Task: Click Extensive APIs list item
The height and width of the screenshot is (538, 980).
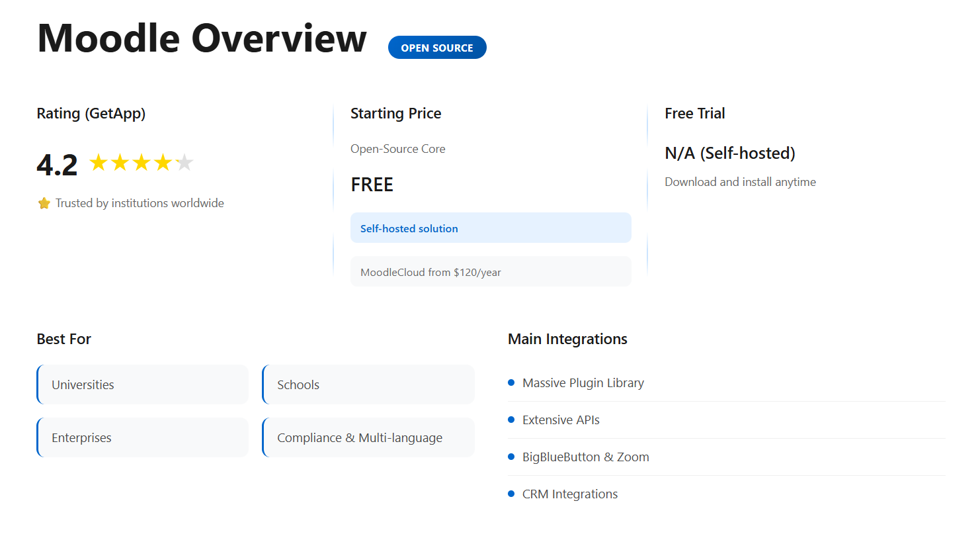Action: click(x=727, y=420)
